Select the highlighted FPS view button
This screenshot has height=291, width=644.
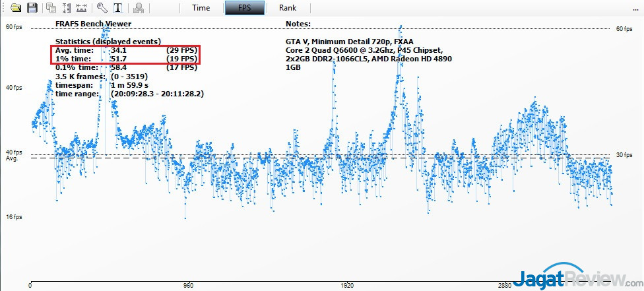[245, 8]
